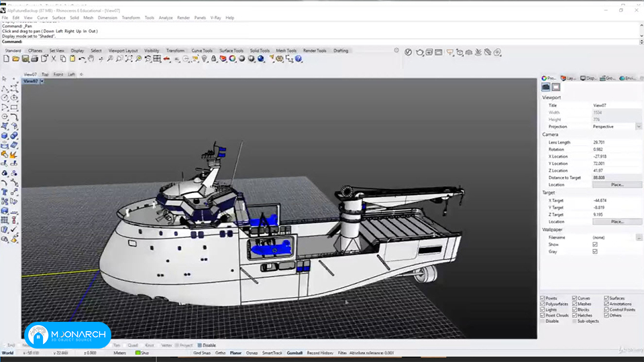644x362 pixels.
Task: Click the Lens Length value field
Action: click(616, 142)
